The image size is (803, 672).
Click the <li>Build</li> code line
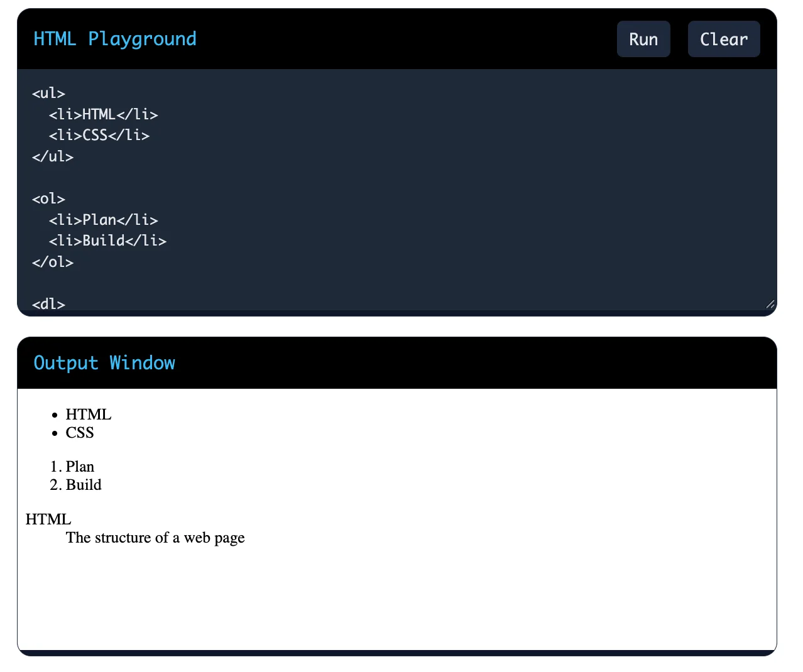coord(107,241)
